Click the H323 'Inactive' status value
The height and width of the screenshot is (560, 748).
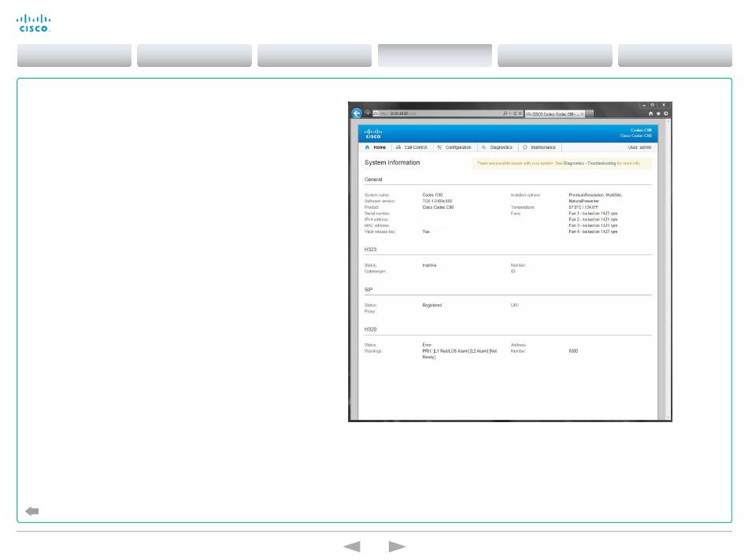point(429,265)
